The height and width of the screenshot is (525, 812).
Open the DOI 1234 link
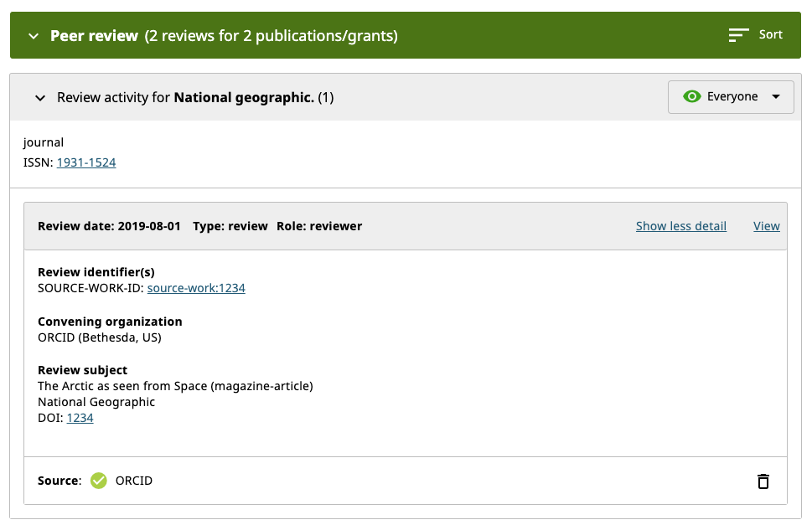click(80, 418)
